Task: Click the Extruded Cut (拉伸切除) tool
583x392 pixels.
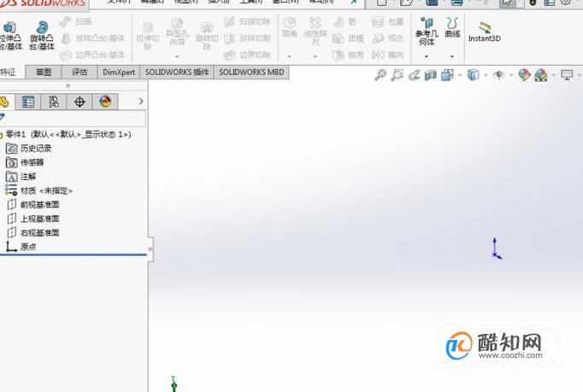Action: click(148, 36)
